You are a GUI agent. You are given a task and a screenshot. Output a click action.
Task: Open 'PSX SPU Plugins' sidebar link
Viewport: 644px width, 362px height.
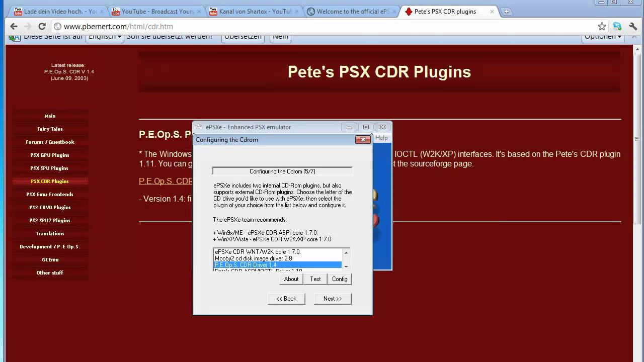click(x=50, y=168)
